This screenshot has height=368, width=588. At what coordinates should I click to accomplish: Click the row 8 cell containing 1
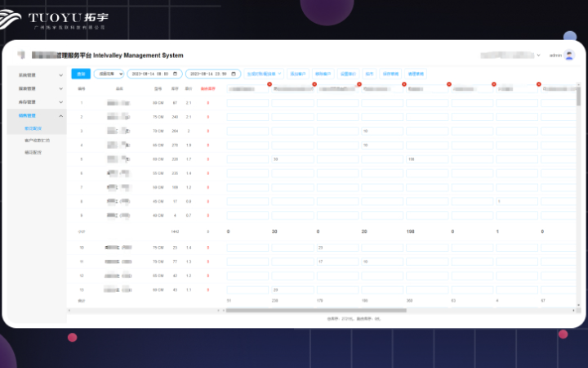pos(517,202)
